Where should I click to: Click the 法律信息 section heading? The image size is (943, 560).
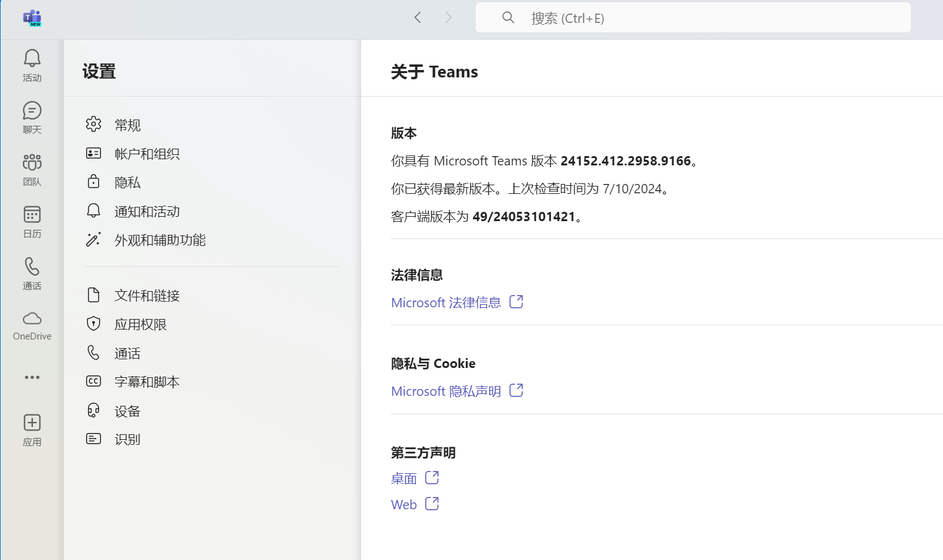click(x=417, y=275)
